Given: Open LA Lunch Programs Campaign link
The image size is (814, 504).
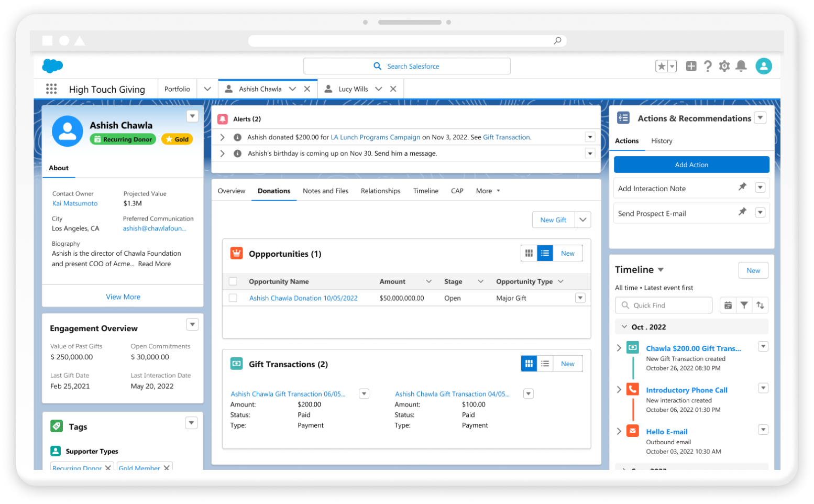Looking at the screenshot, I should point(375,137).
